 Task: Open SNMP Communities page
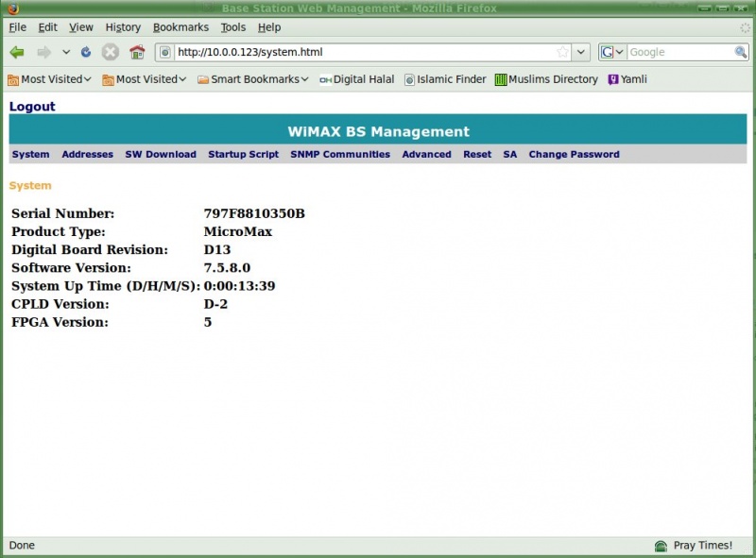coord(339,154)
